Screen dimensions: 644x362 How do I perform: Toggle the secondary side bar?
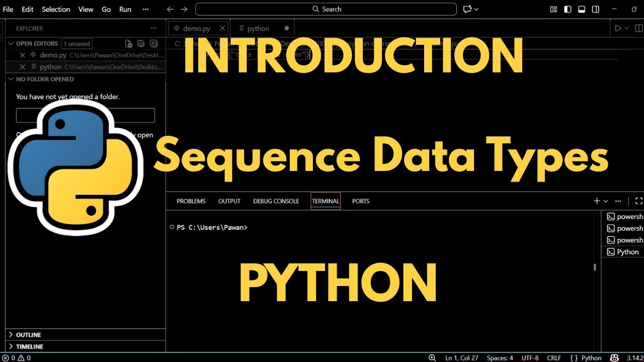coord(596,9)
